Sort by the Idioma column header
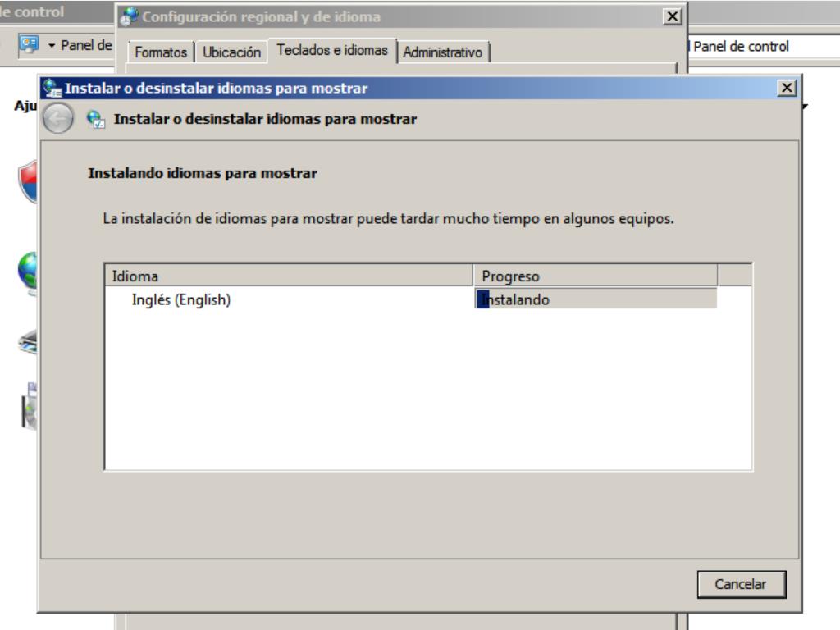 click(289, 276)
